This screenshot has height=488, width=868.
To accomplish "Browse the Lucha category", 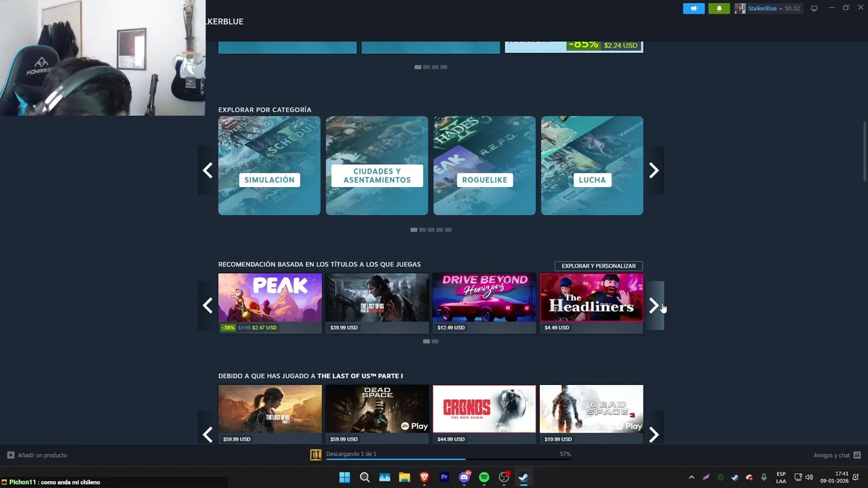I will coord(592,165).
